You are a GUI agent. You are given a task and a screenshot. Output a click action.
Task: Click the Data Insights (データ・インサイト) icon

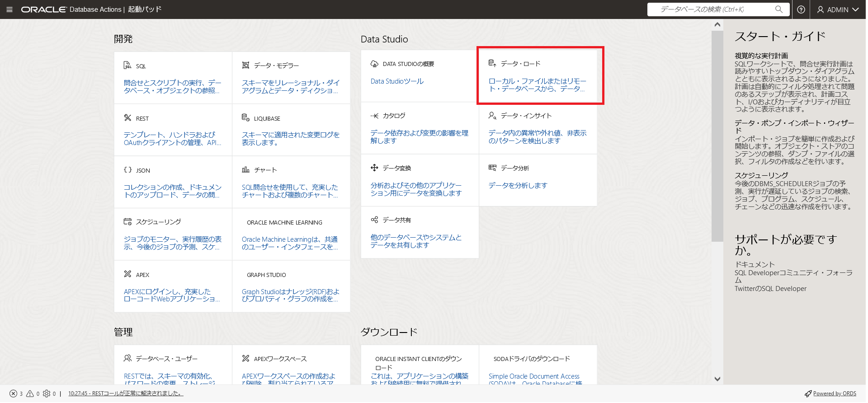[492, 116]
